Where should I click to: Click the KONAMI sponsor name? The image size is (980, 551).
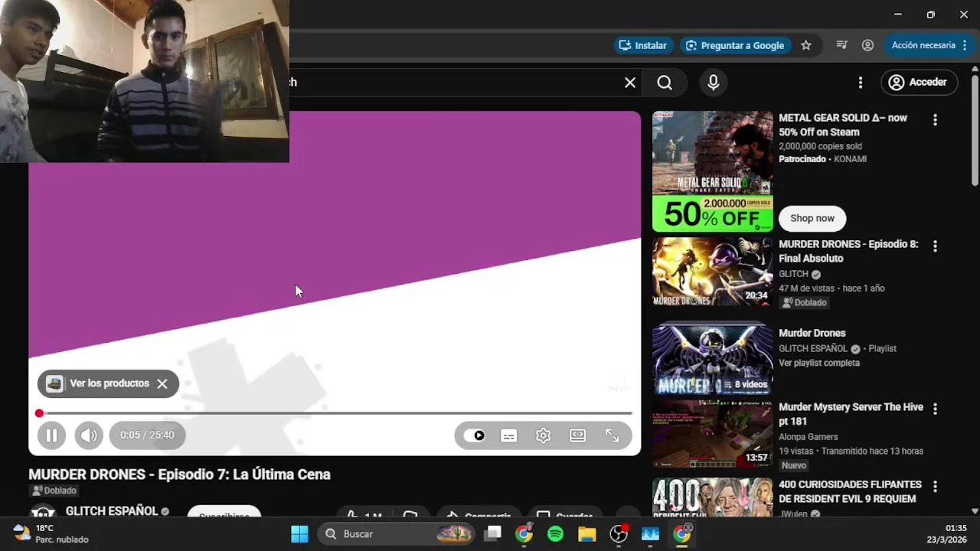click(851, 160)
